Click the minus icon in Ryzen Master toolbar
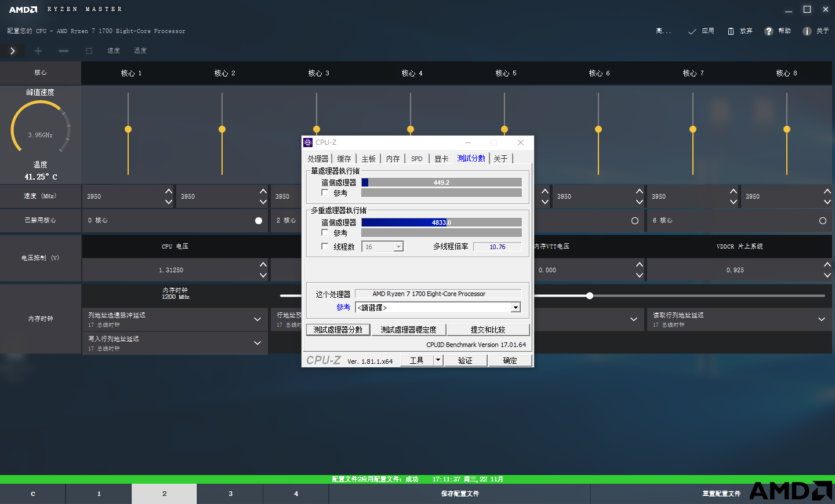 pyautogui.click(x=64, y=51)
